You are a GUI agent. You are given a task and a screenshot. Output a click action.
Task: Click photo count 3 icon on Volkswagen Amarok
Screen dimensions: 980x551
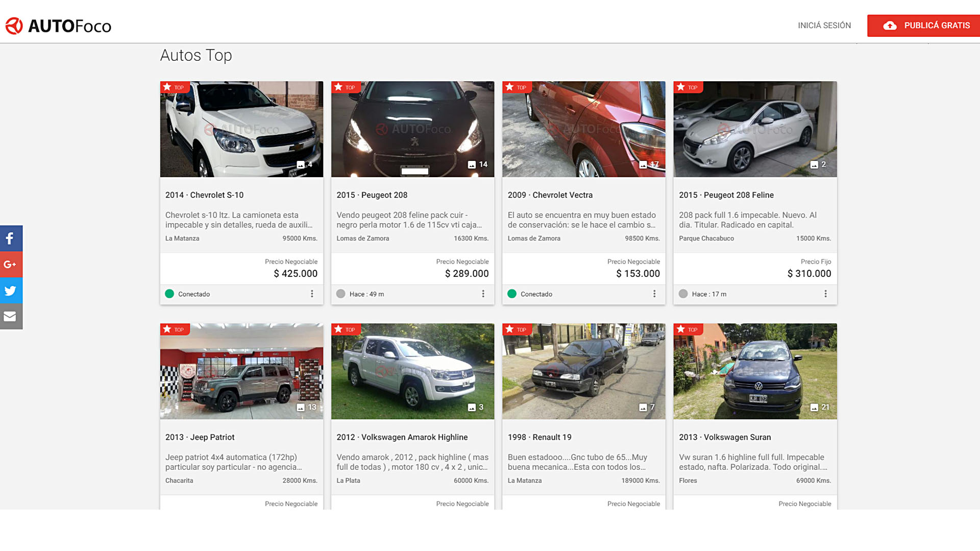(x=476, y=407)
